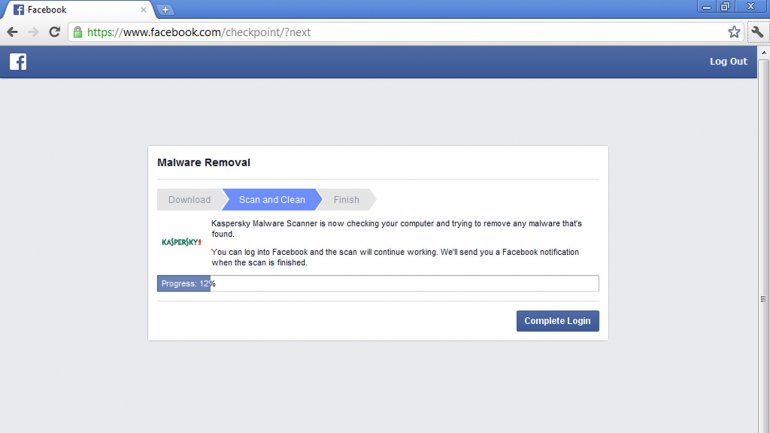Close the Facebook browser tab
The image size is (770, 433).
(143, 10)
